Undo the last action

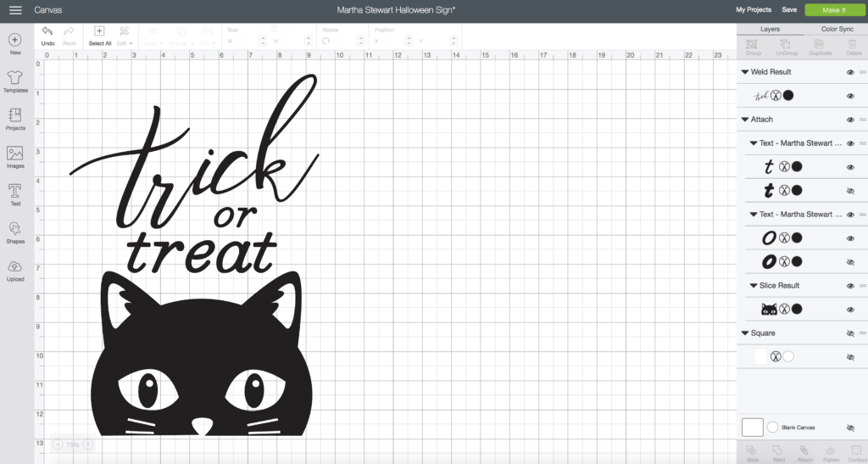[47, 36]
